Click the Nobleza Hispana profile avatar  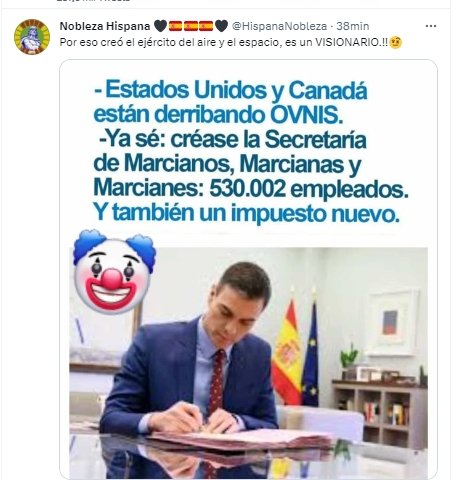pos(32,37)
